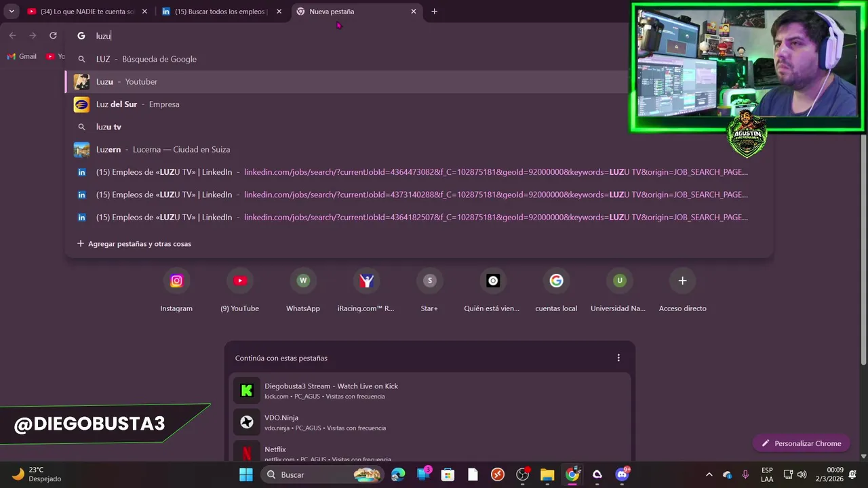
Task: Click the taskbar 'Buscar' search box
Action: tap(321, 474)
